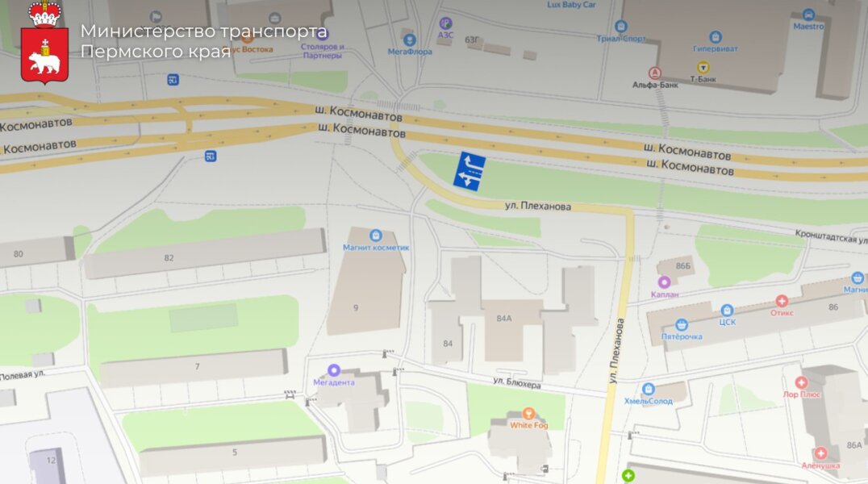This screenshot has height=484, width=868.
Task: Click the blue lane direction road sign
Action: coord(469,172)
